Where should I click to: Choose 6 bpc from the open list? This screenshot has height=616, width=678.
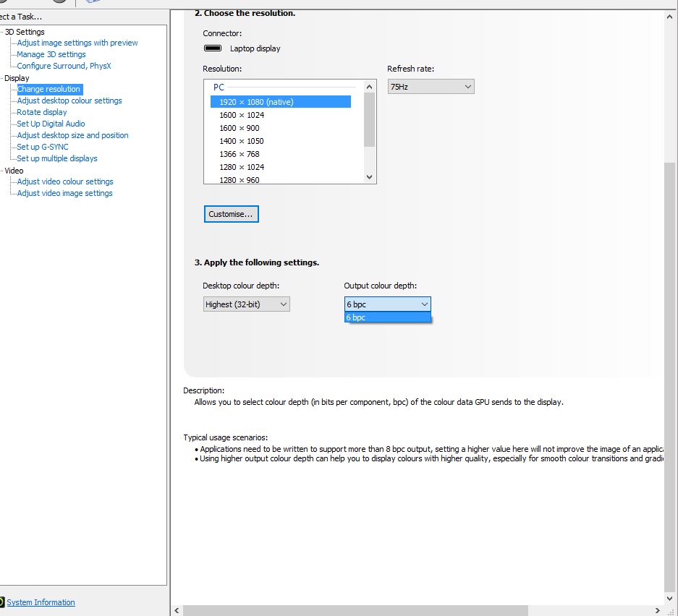(387, 317)
